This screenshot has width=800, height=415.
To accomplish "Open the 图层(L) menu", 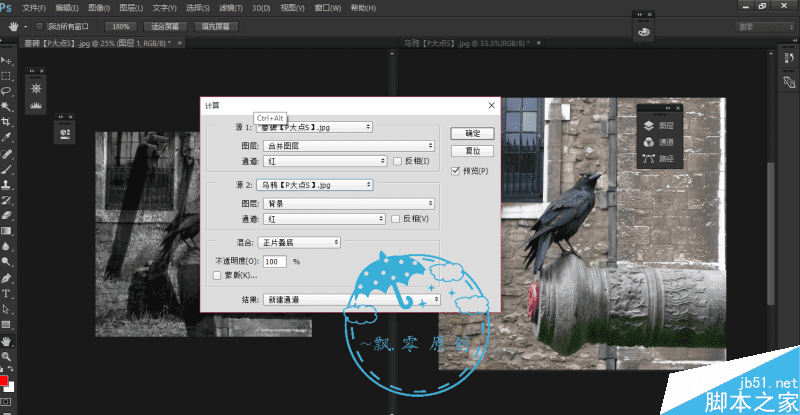I will tap(131, 8).
